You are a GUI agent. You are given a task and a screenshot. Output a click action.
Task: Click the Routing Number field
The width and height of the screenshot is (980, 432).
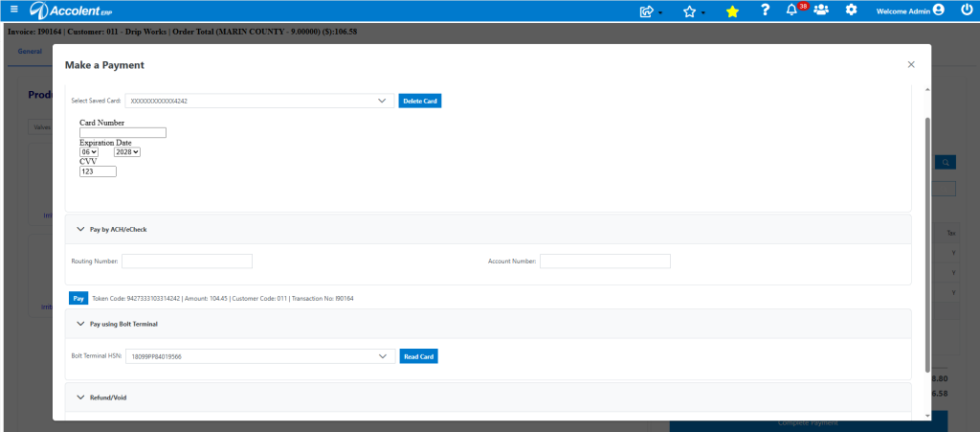click(x=187, y=261)
